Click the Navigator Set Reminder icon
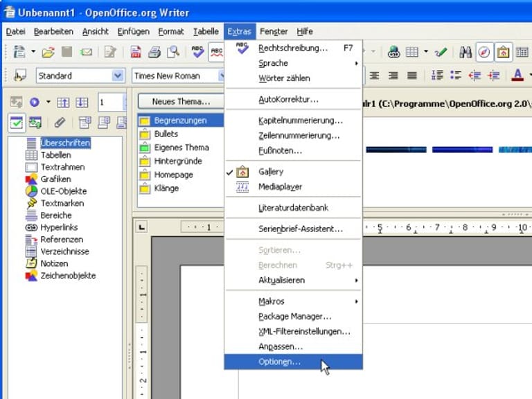Image resolution: width=532 pixels, height=399 pixels. [60, 123]
